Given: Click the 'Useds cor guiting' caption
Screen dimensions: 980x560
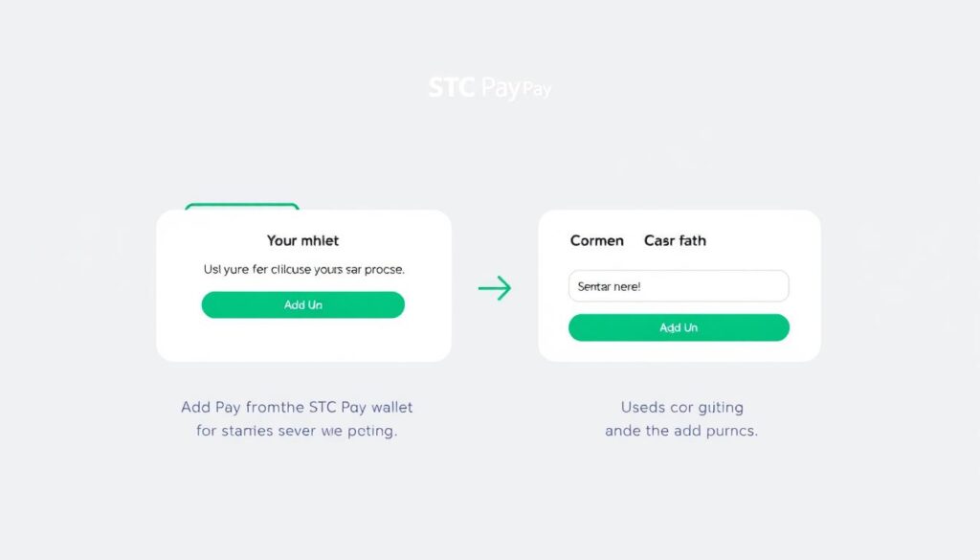Looking at the screenshot, I should pos(681,407).
